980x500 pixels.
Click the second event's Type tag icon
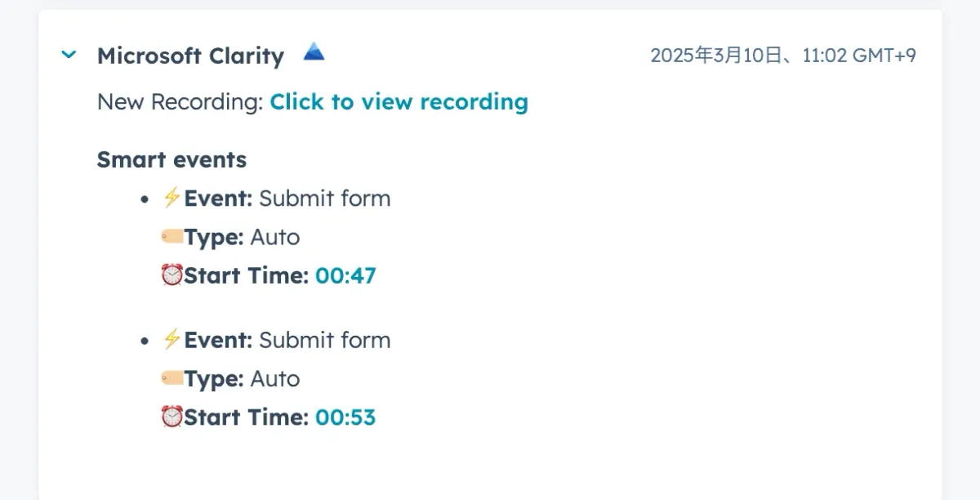[x=172, y=378]
